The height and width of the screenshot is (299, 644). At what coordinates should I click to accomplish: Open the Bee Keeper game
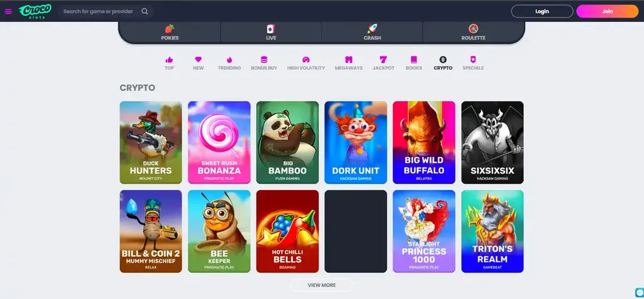click(219, 231)
